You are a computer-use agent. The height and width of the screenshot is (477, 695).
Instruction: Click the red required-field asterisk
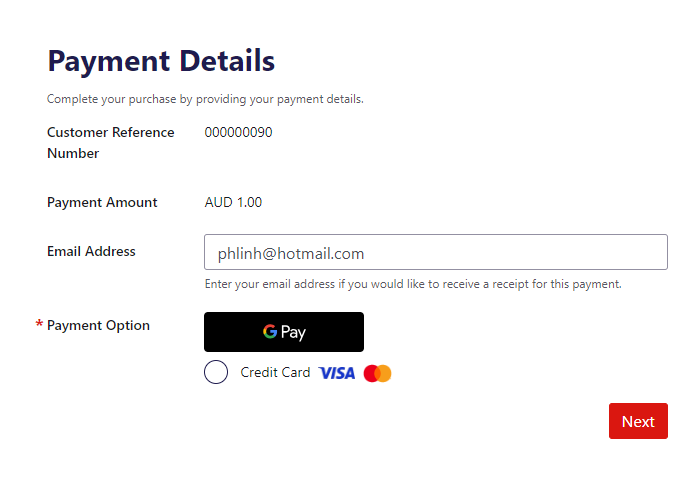coord(39,326)
